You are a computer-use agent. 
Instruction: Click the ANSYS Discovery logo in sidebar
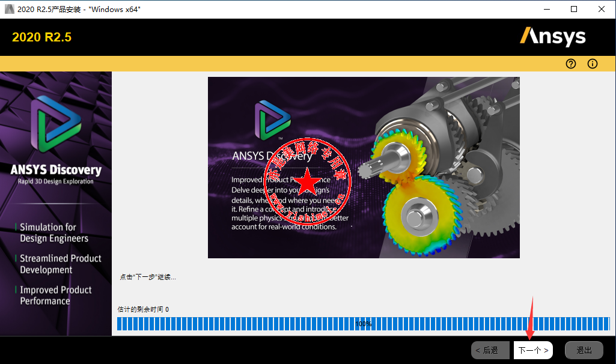coord(56,124)
